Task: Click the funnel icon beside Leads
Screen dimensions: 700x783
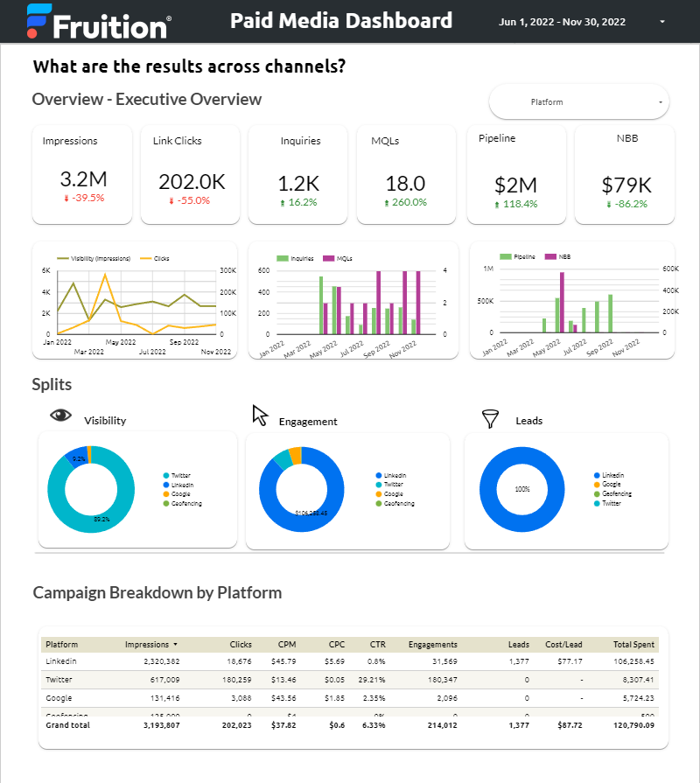Action: click(490, 419)
